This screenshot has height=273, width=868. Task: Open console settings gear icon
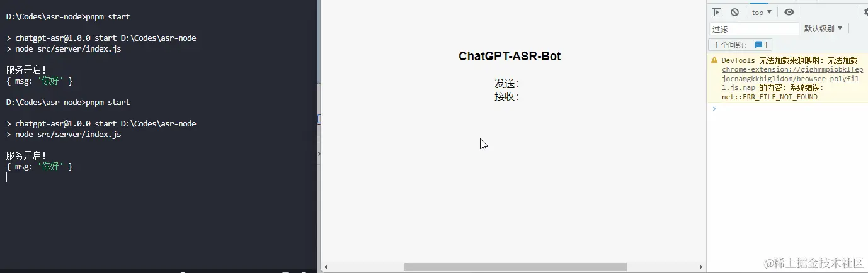click(x=865, y=12)
